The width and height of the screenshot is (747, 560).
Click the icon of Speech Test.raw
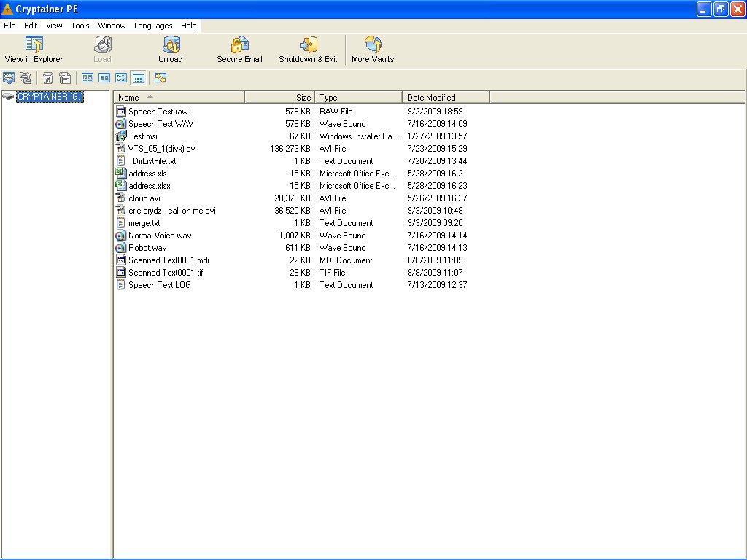121,112
